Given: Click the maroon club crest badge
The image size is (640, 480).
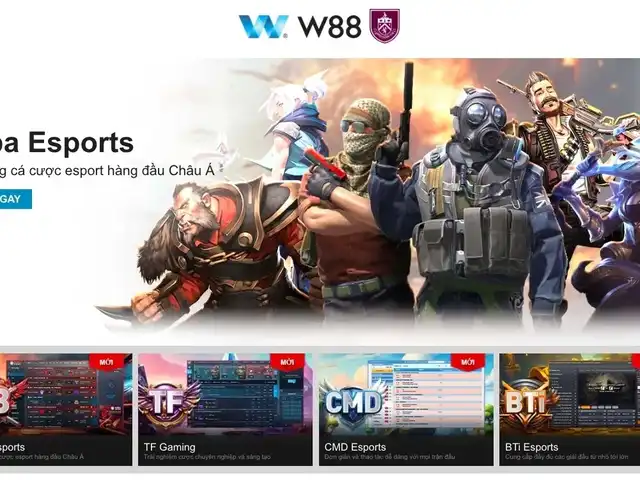Looking at the screenshot, I should tap(384, 26).
